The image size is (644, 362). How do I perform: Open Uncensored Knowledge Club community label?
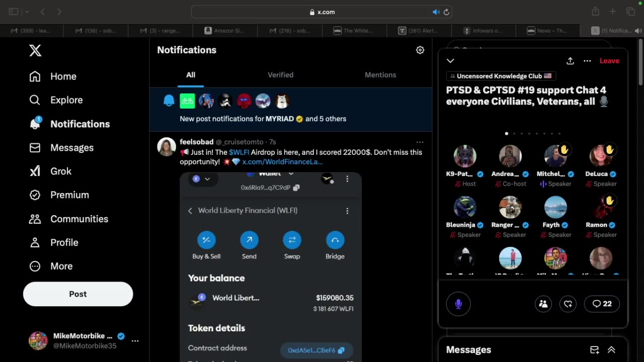tap(501, 76)
